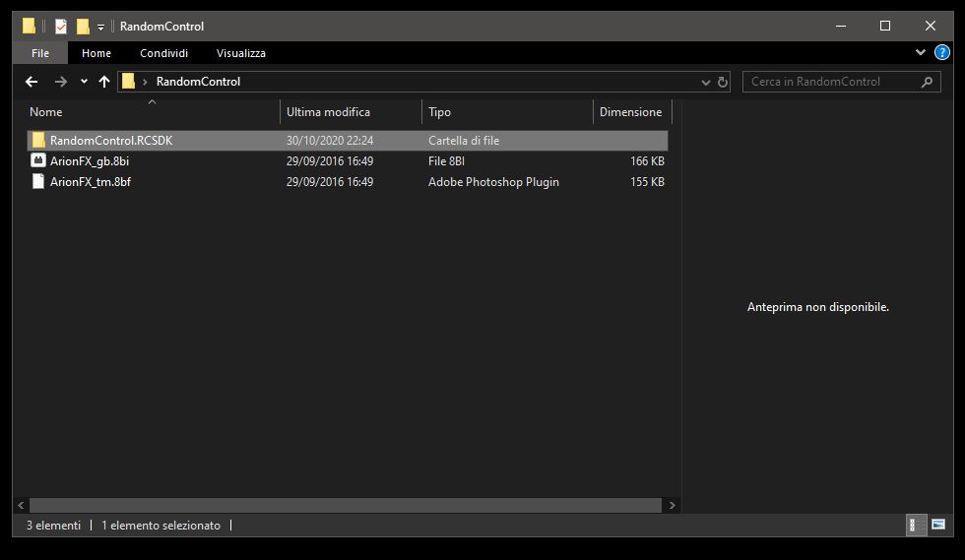This screenshot has height=560, width=965.
Task: Click the search magnifier icon
Action: click(927, 82)
